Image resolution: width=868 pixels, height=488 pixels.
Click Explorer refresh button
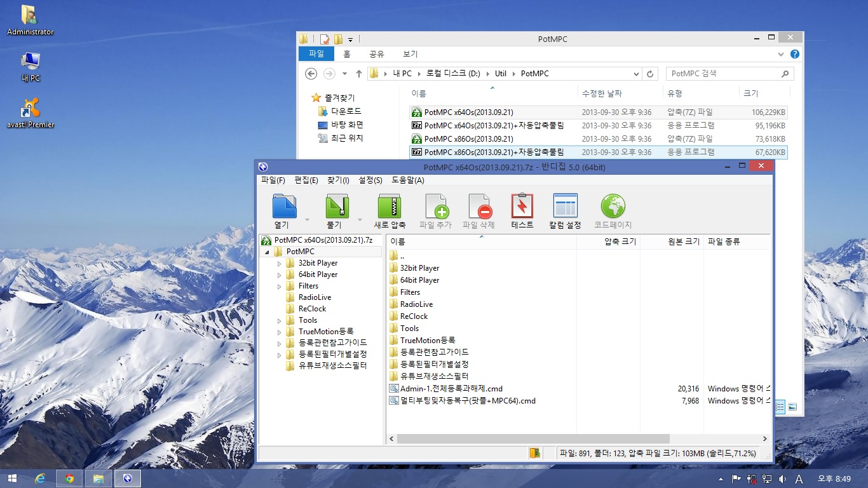point(650,74)
